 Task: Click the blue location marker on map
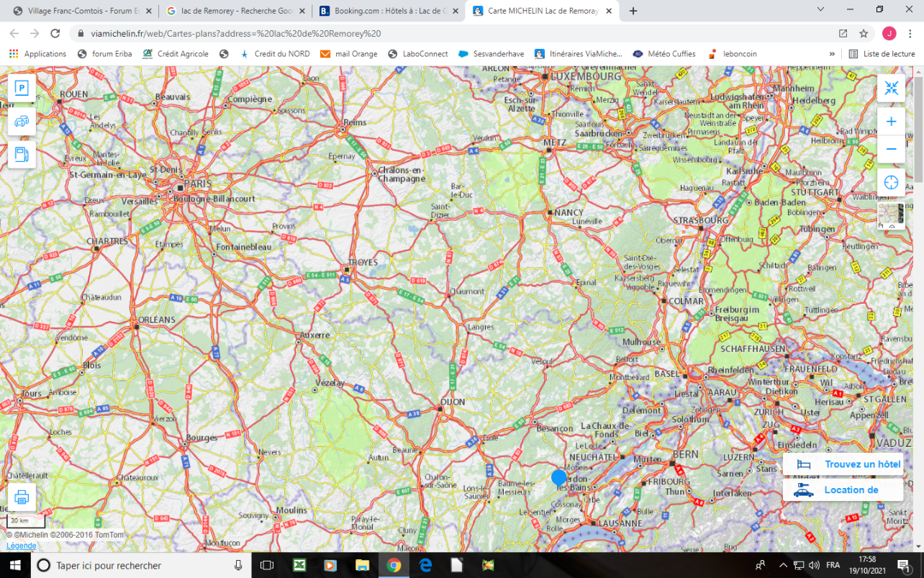(x=559, y=477)
